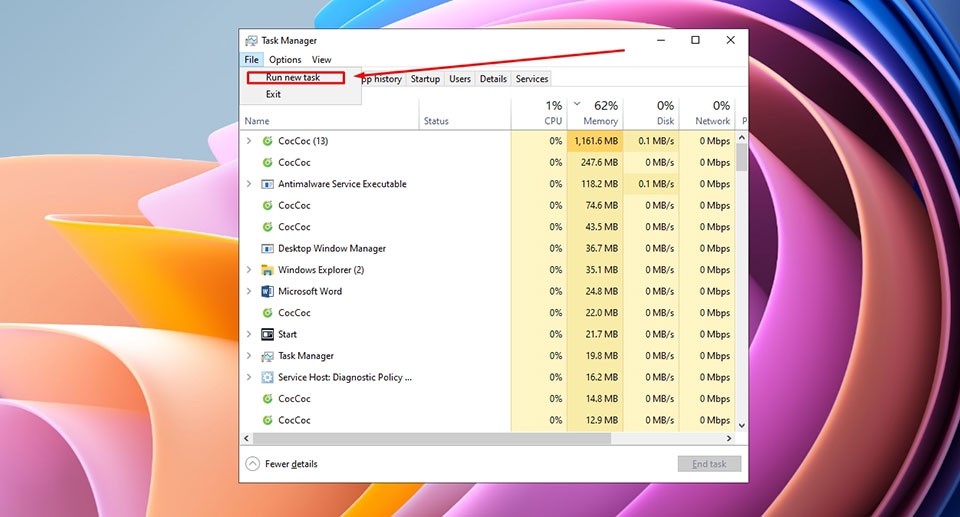
Task: Select the 16.2 MB memory cell
Action: click(x=595, y=377)
